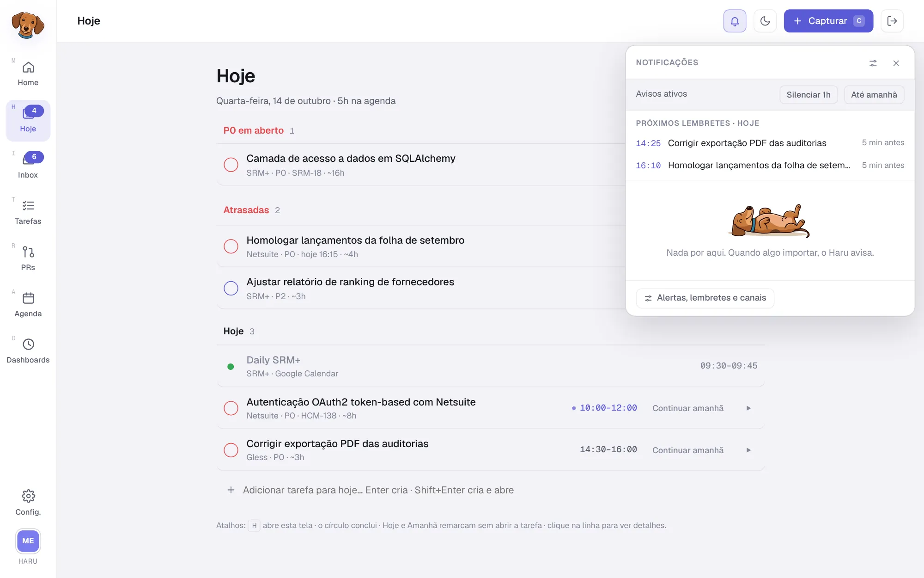Click Continuar amanhã for Autenticação OAuth2
This screenshot has width=924, height=578.
688,408
